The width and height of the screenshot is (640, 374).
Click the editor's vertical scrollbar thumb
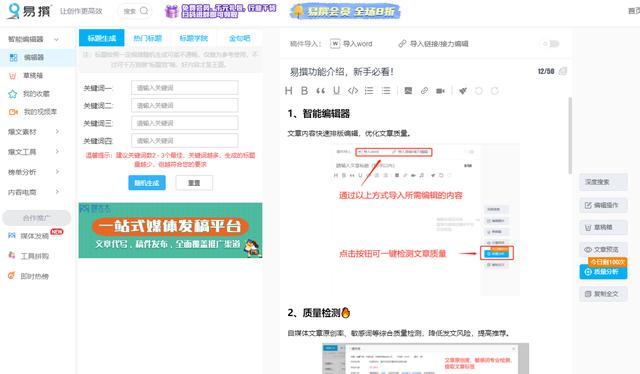(570, 136)
